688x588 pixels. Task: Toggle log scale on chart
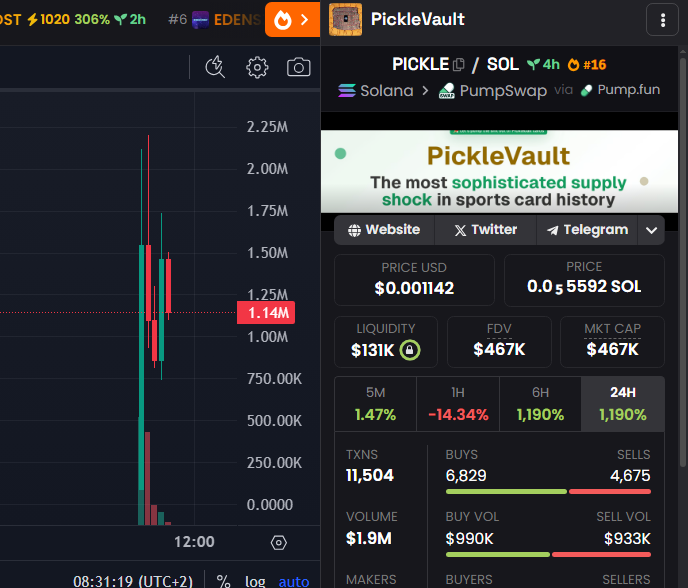[x=255, y=581]
